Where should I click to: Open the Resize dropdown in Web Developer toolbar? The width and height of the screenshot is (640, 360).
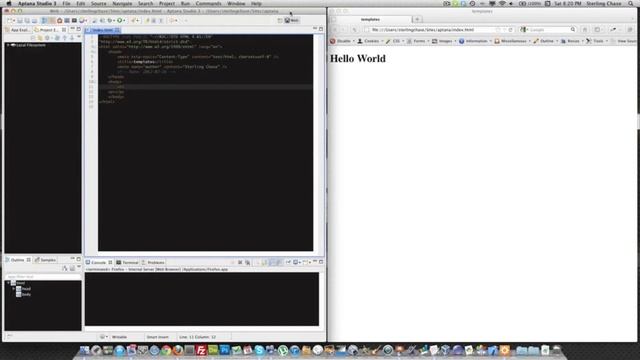click(572, 41)
